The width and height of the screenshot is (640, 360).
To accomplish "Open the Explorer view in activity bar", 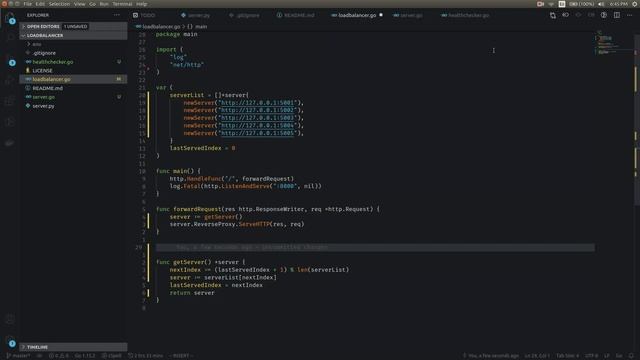I will coord(10,18).
